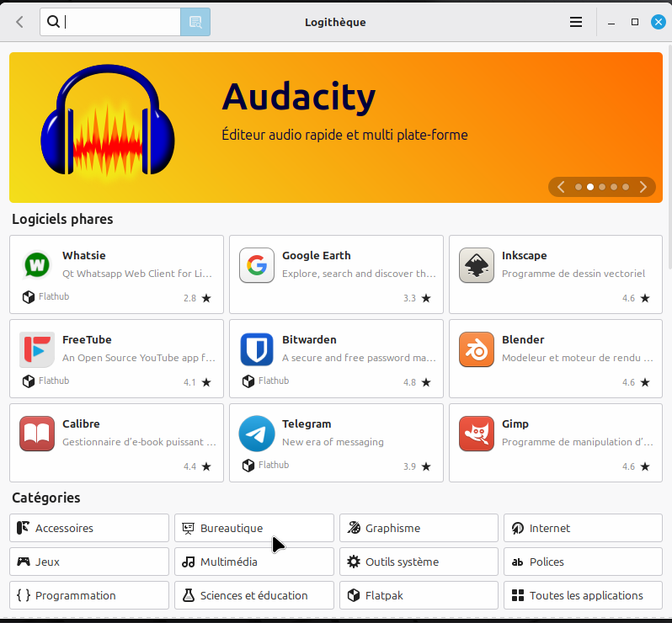Advance to the next banner slide
The height and width of the screenshot is (623, 672).
[x=643, y=187]
